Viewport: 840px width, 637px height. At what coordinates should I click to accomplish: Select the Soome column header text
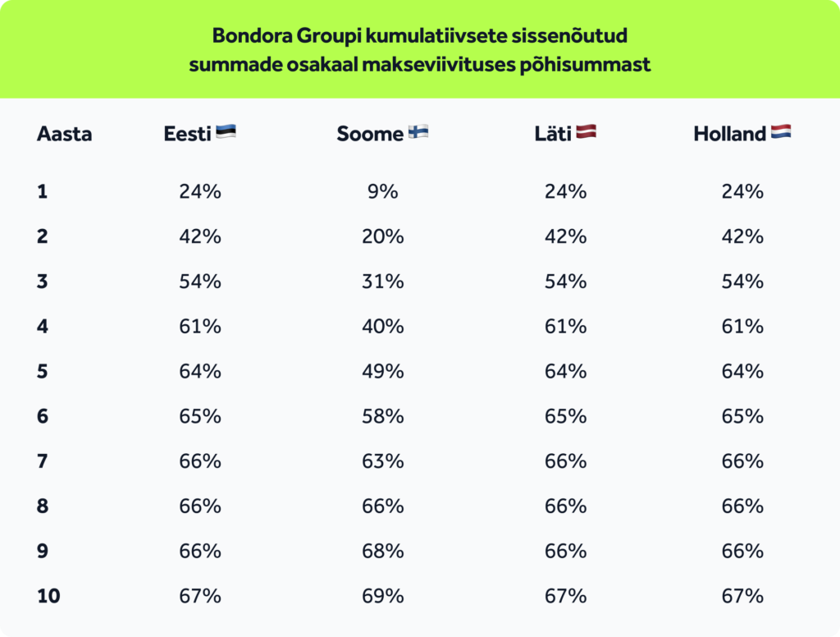(x=370, y=134)
